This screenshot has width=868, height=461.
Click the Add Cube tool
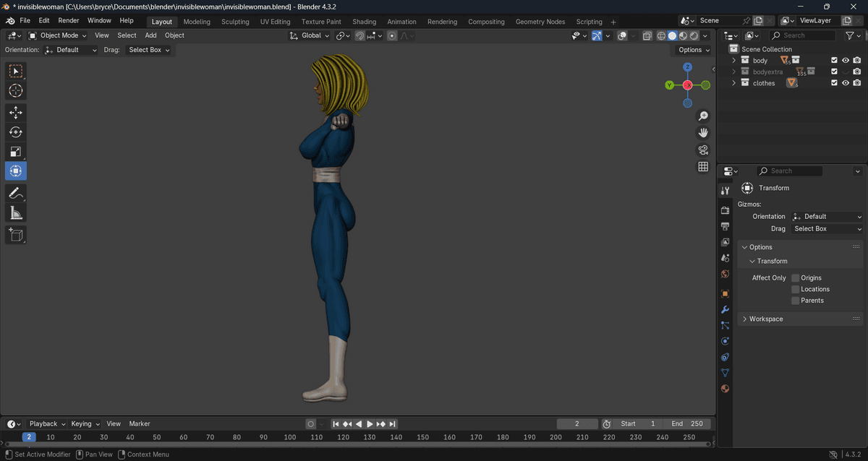tap(16, 234)
